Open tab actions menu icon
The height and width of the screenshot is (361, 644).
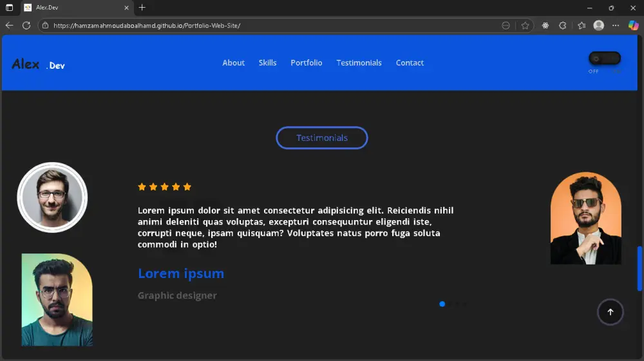(x=9, y=7)
